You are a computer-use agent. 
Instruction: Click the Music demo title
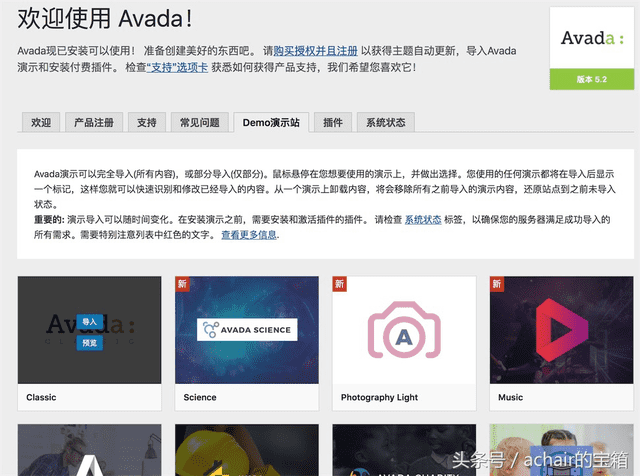[x=511, y=397]
